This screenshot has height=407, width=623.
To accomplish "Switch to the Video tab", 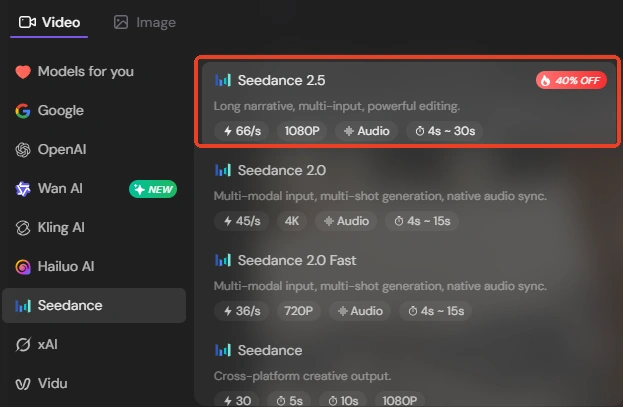I will pos(49,22).
